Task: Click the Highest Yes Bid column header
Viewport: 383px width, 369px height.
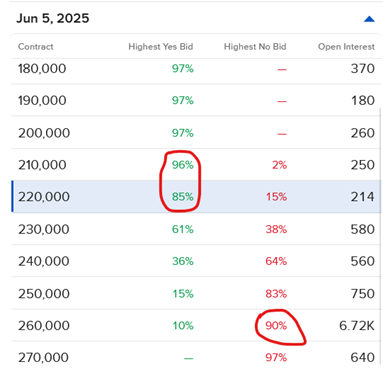Action: [x=161, y=47]
